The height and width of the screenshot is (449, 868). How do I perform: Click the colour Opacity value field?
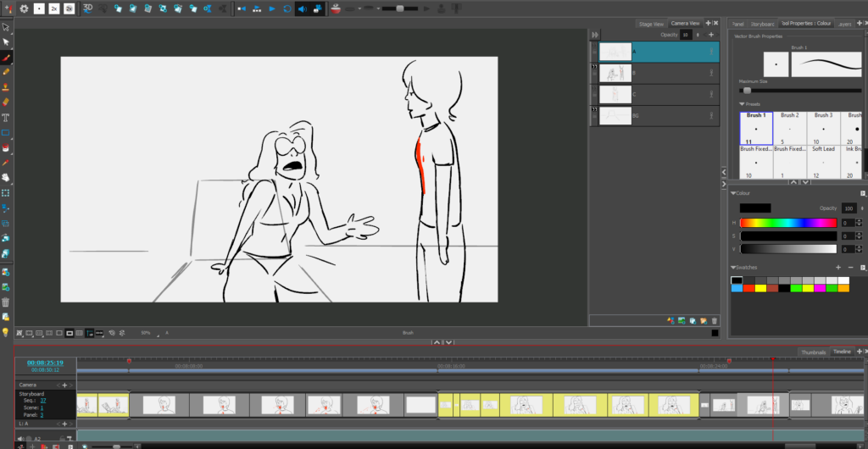tap(848, 208)
